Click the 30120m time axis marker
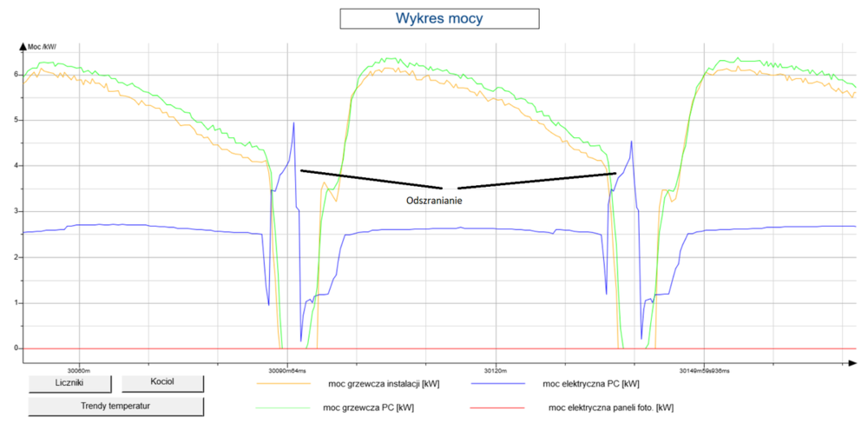 coord(496,368)
